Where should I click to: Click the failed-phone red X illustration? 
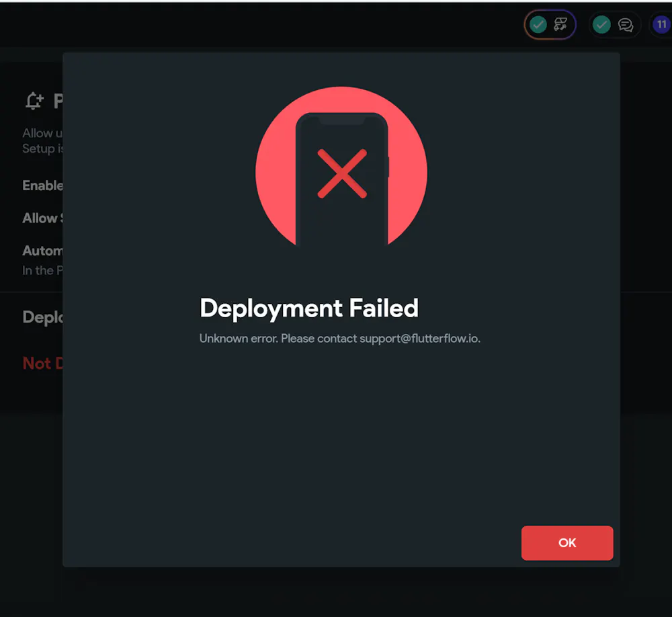[x=341, y=167]
